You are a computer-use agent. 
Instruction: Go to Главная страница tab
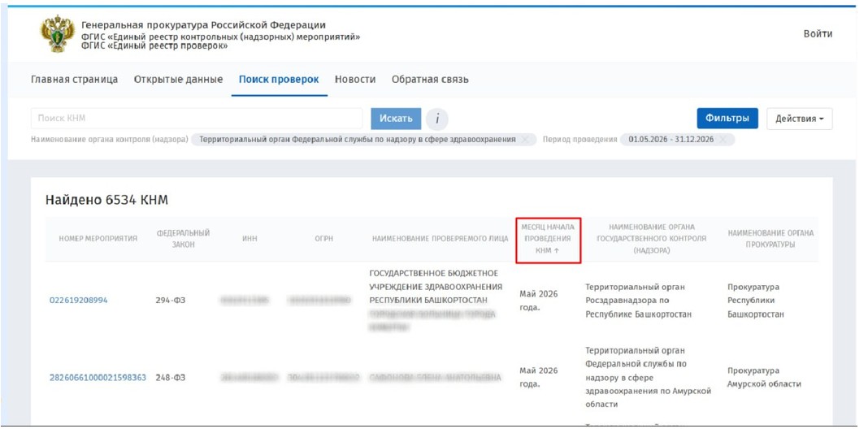(74, 79)
